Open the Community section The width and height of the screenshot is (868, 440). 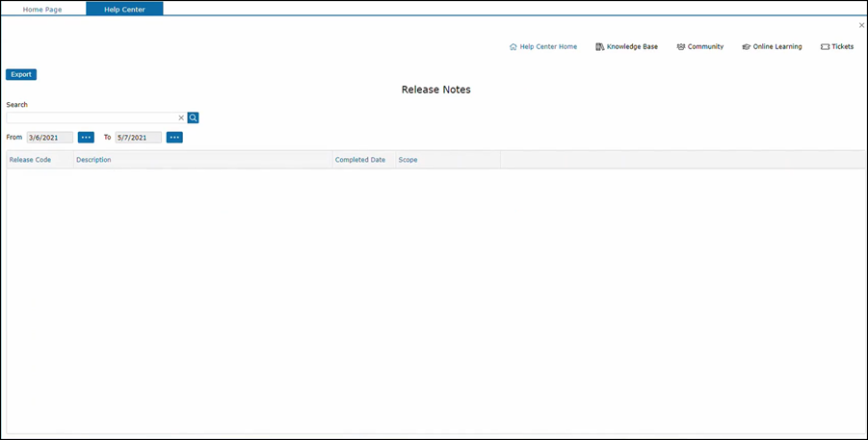(x=700, y=46)
